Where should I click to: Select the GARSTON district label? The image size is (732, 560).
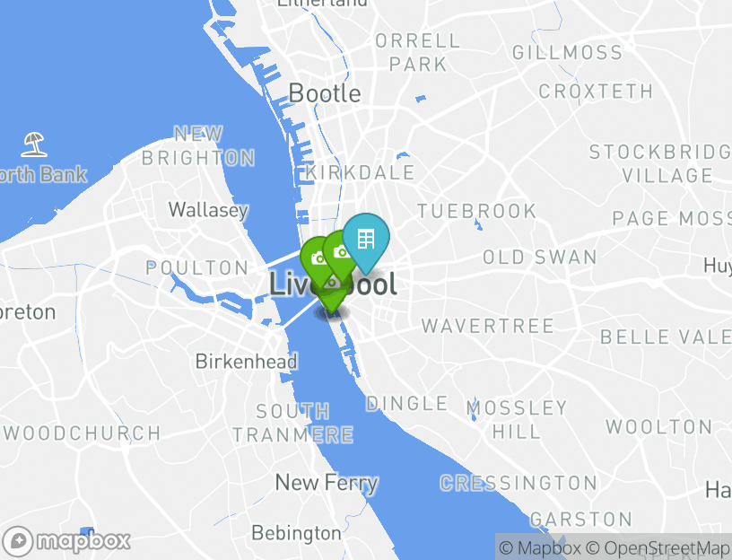click(581, 520)
